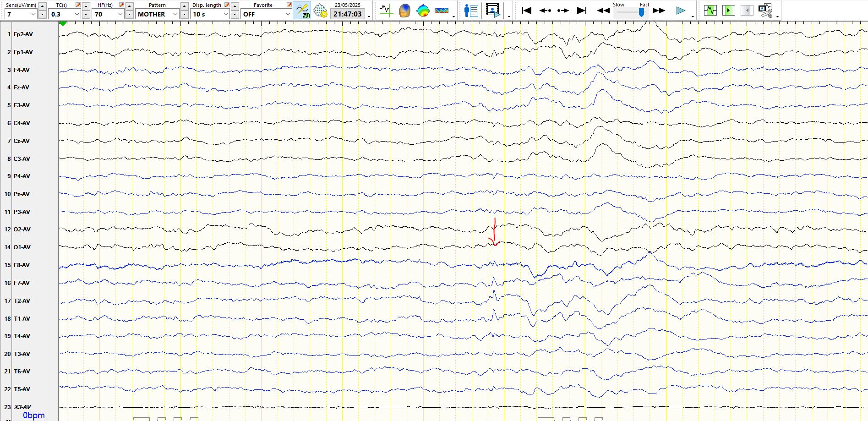868x421 pixels.
Task: Click the HF(Hz) edit pencil icon
Action: 121,5
